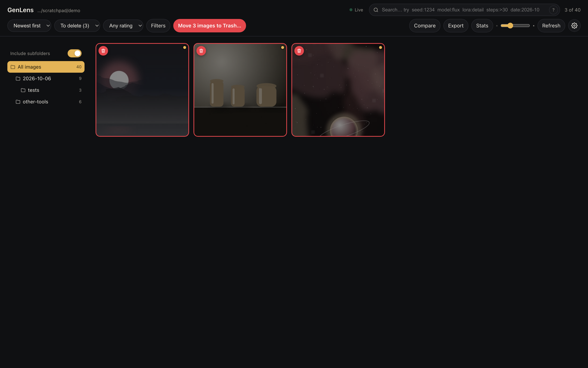Open the Filters panel
Screen dimensions: 588x368
[x=158, y=26]
